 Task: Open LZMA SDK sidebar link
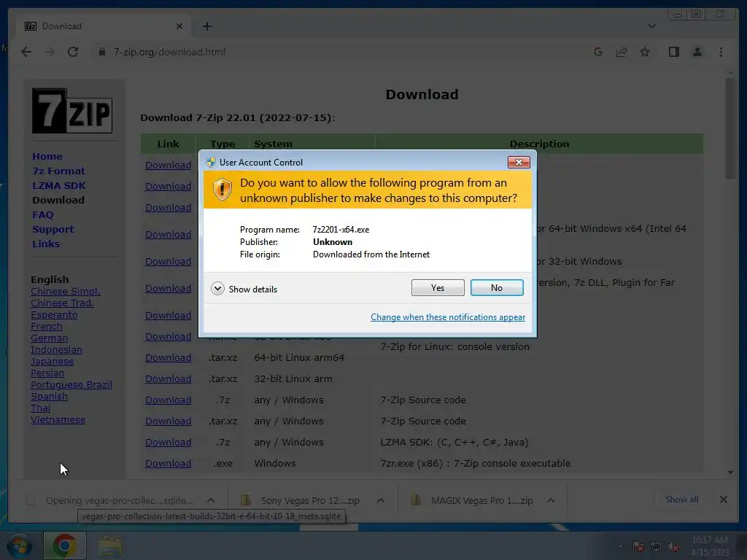[59, 186]
